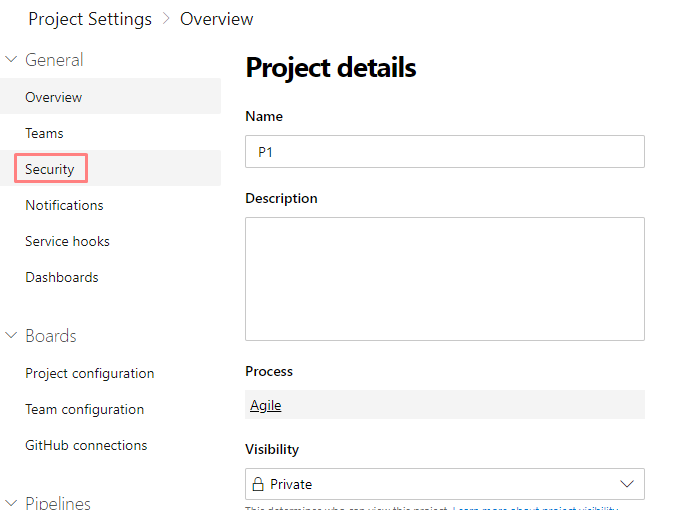Click Overview in the breadcrumb
695x510 pixels.
216,19
